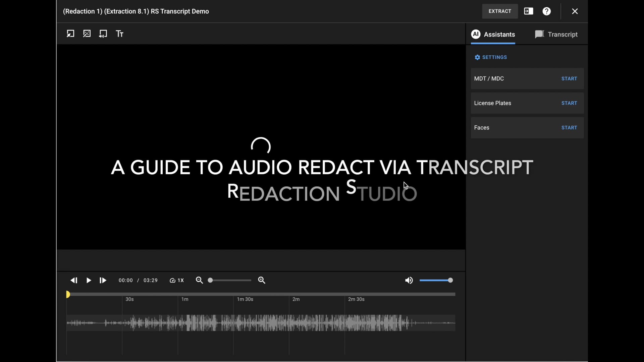Select the pointer selection tool

70,34
